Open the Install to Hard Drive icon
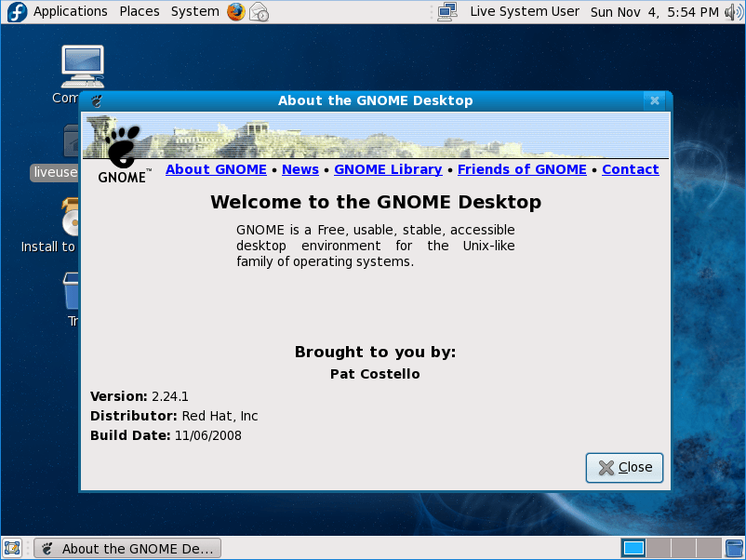Screen dimensions: 746x560 [x=70, y=217]
